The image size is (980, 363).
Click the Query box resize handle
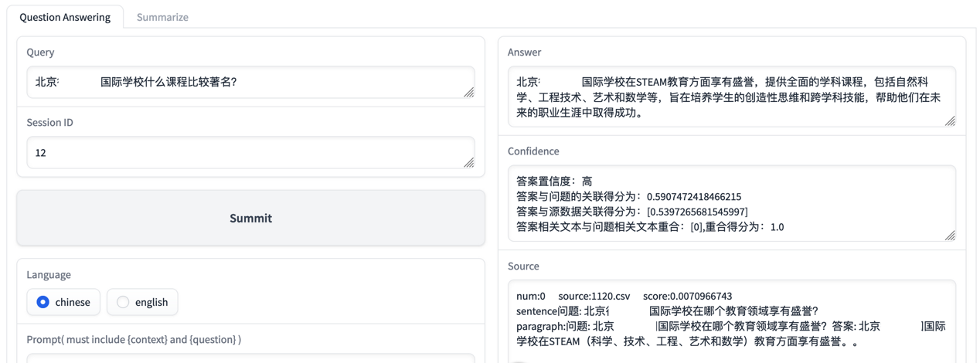(469, 92)
